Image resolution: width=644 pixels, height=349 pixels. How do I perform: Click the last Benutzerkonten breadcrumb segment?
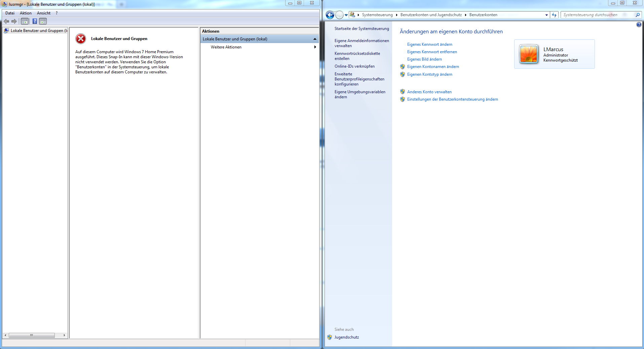(x=483, y=15)
